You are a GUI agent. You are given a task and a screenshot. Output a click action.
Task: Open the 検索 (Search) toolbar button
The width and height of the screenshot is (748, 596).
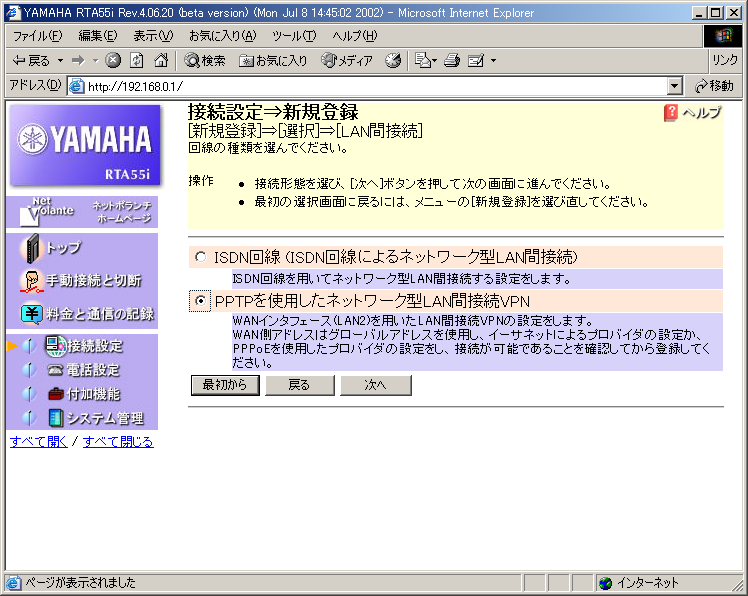tap(204, 61)
